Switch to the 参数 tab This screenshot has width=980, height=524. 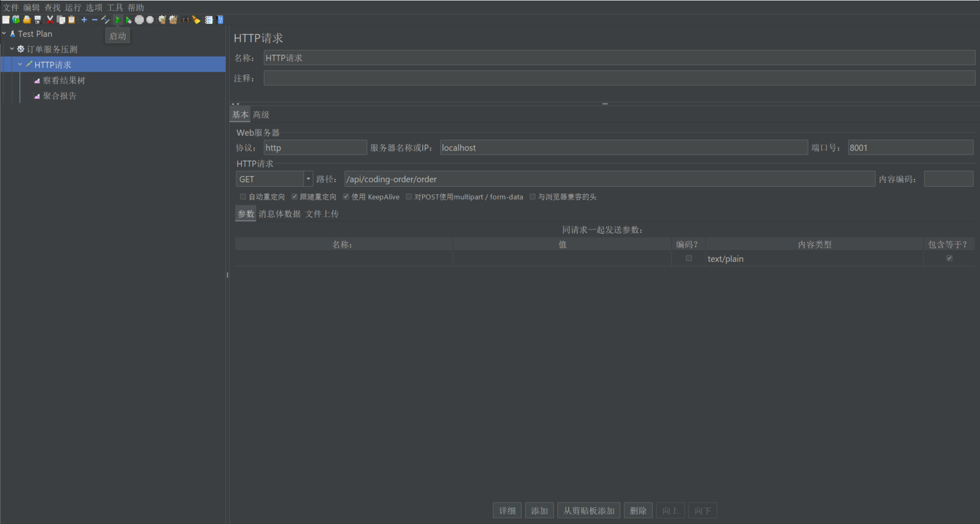[x=246, y=214]
